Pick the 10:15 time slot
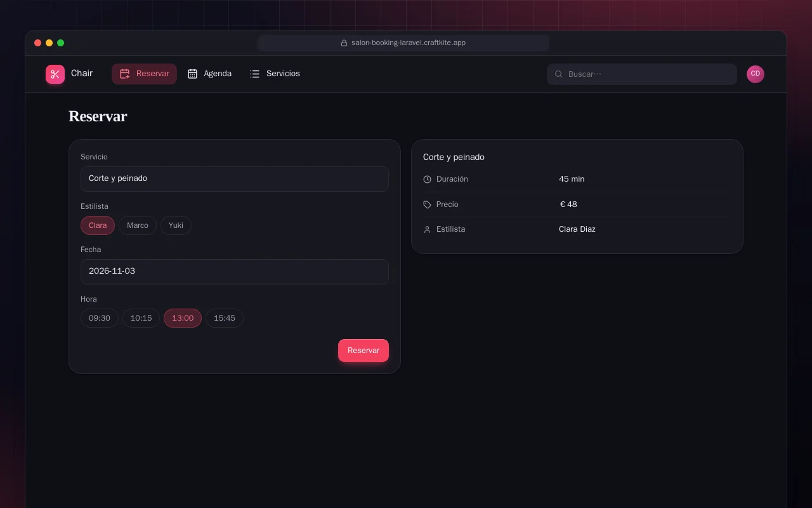The height and width of the screenshot is (508, 812). pos(141,318)
